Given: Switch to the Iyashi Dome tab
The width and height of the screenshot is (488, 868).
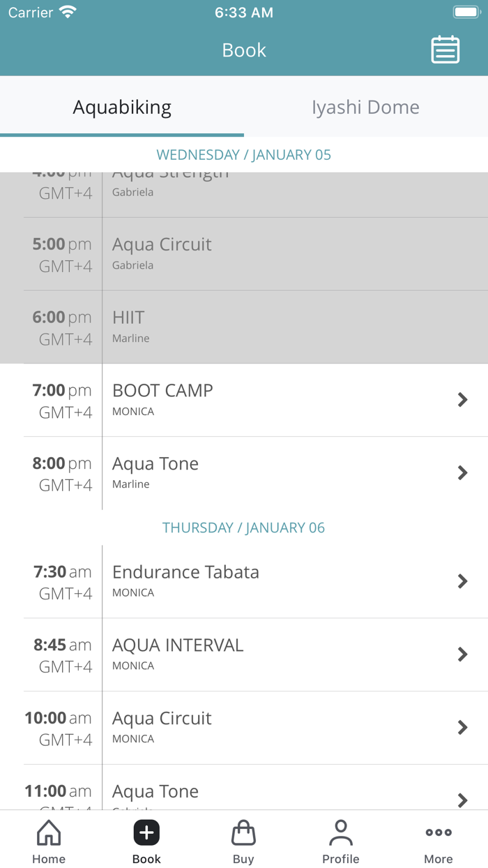Looking at the screenshot, I should 365,107.
